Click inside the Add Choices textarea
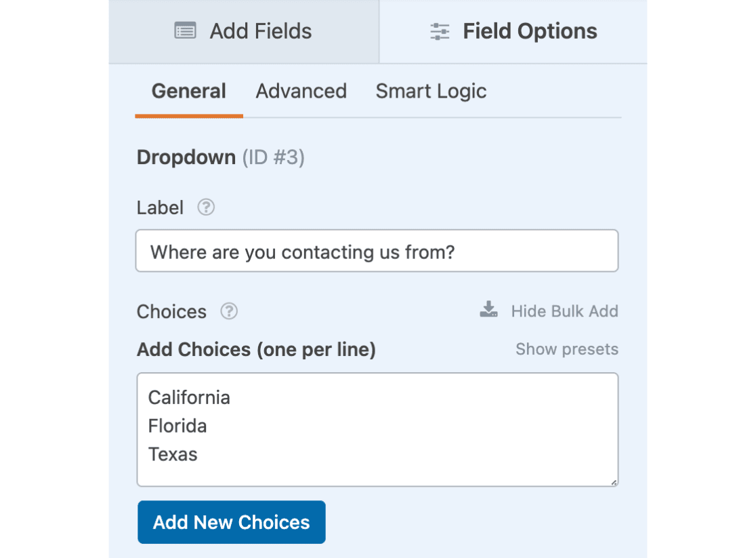 click(377, 430)
